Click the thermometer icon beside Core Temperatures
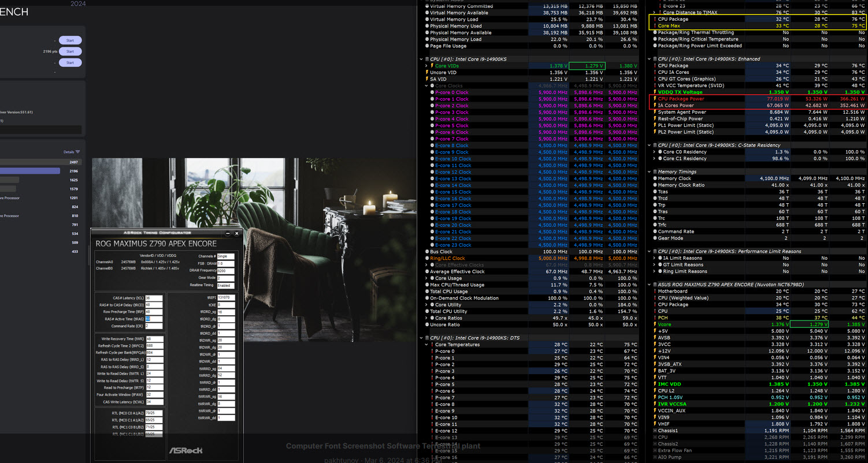 pos(432,345)
